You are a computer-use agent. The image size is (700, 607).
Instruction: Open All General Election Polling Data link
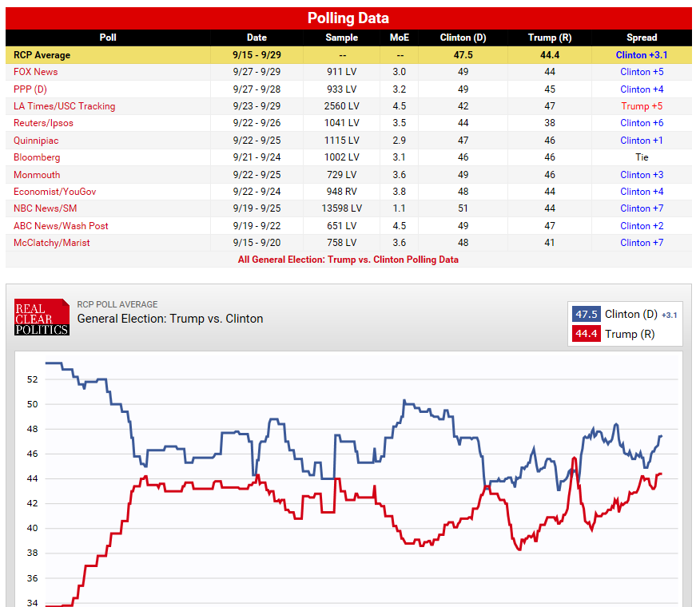348,260
